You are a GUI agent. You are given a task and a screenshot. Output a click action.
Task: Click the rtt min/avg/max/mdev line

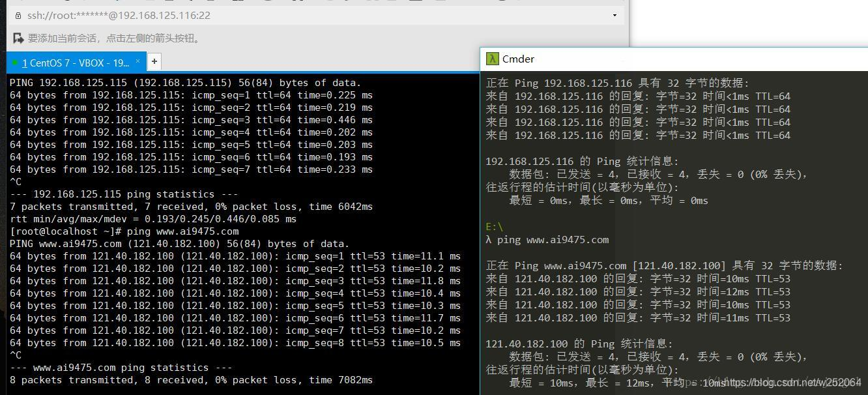[x=153, y=219]
